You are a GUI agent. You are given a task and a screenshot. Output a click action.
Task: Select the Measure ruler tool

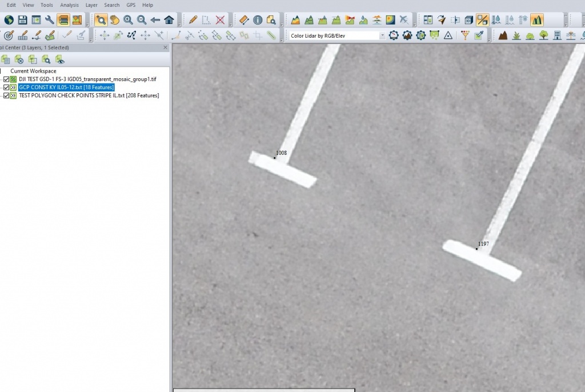(244, 20)
